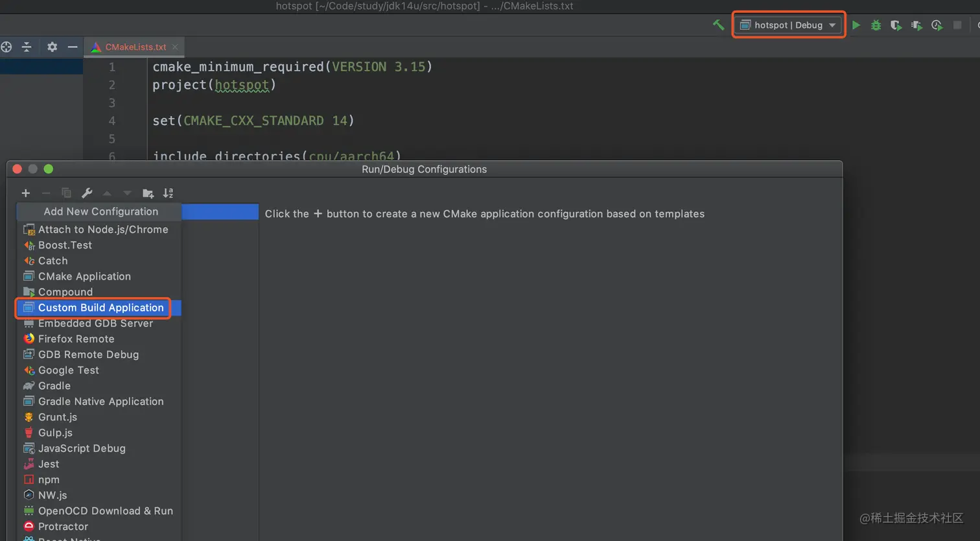
Task: Select JavaScript Debug entry
Action: [99, 448]
